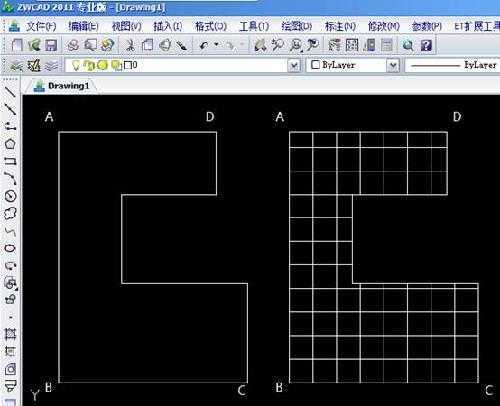The width and height of the screenshot is (500, 406).
Task: Click the Print Preview icon
Action: click(x=90, y=45)
